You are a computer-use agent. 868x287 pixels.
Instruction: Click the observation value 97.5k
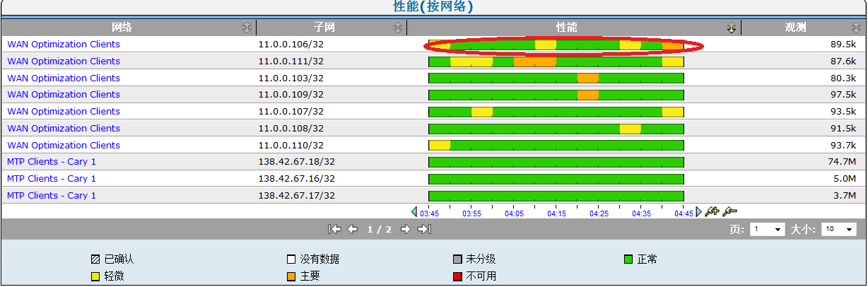[843, 94]
